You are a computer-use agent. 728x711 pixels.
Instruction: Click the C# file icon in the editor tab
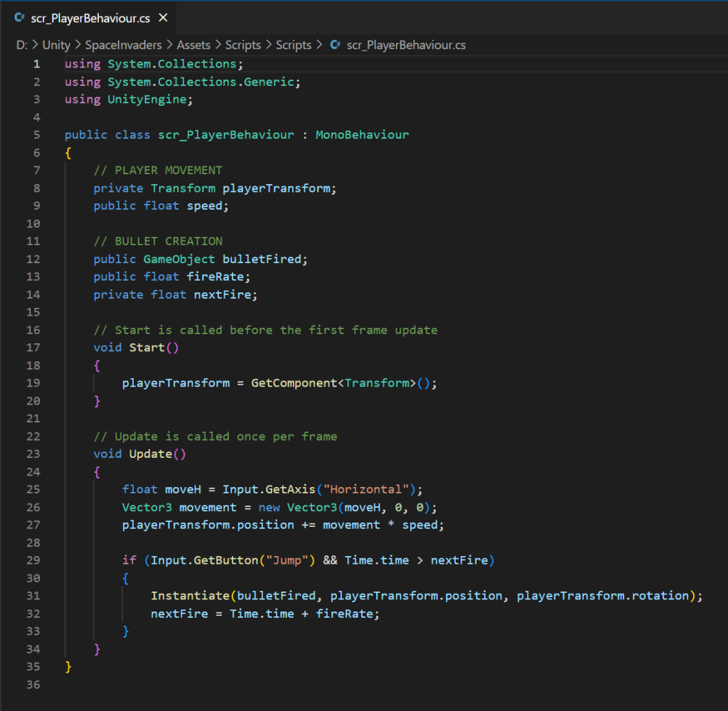(x=19, y=18)
